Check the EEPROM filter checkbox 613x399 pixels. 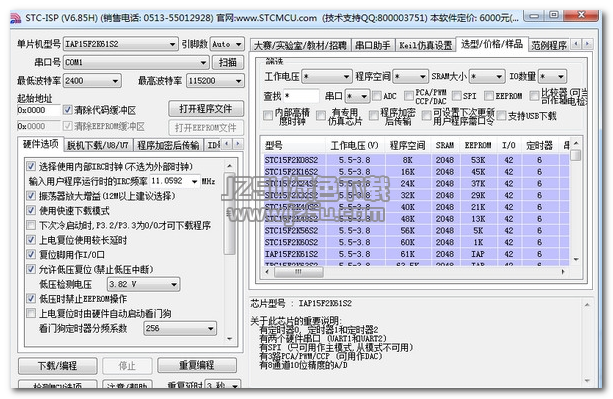coord(489,96)
